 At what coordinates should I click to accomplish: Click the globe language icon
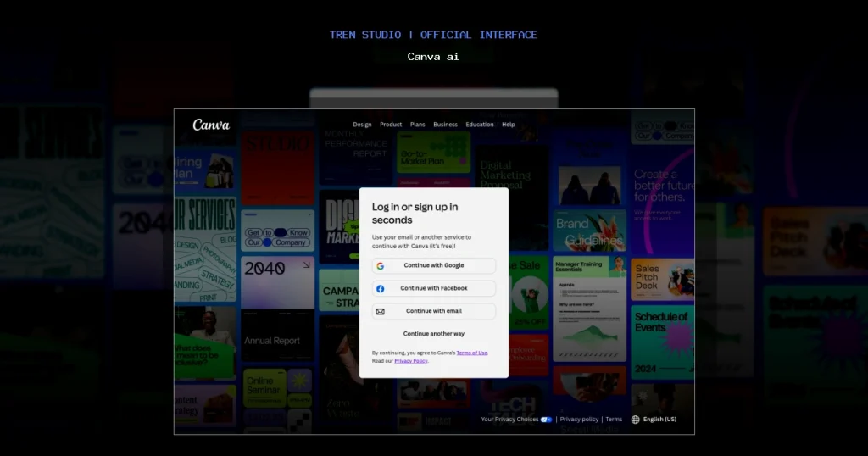click(636, 420)
